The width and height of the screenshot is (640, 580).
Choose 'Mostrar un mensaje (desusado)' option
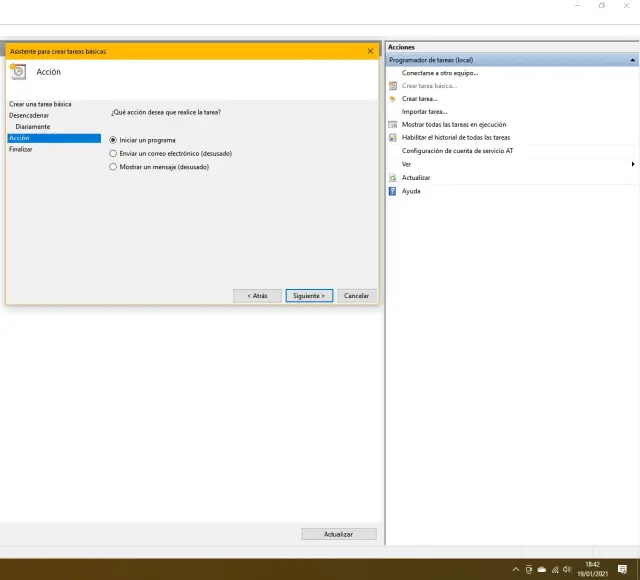113,167
